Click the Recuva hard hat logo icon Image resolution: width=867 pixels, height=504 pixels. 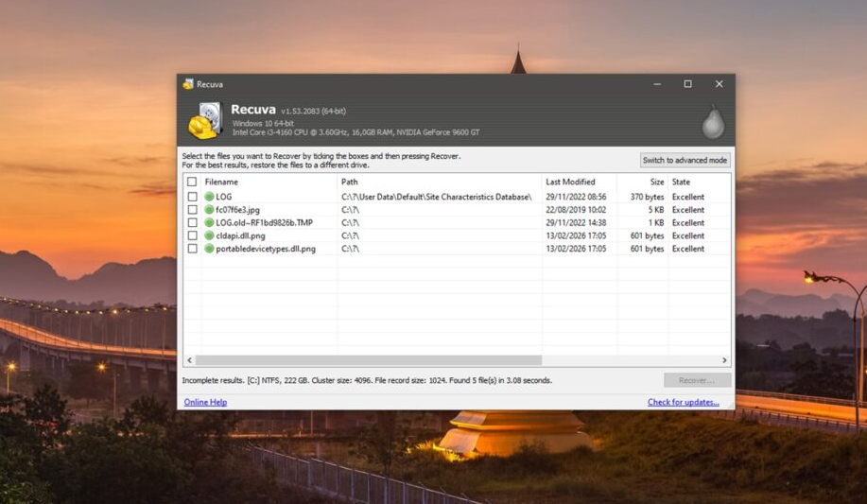pos(204,121)
